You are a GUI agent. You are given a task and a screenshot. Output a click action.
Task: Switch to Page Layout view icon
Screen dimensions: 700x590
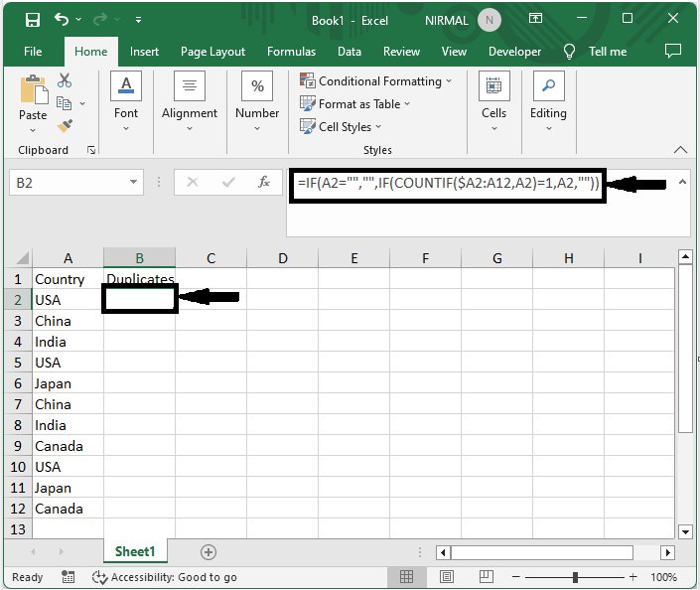coord(447,577)
